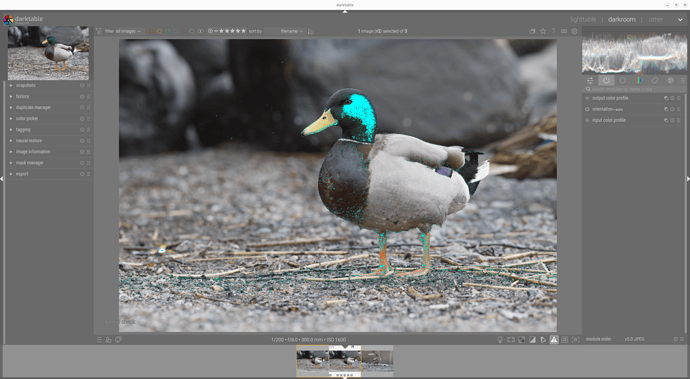The height and width of the screenshot is (379, 690).
Task: Focus the search modules input field
Action: (634, 89)
